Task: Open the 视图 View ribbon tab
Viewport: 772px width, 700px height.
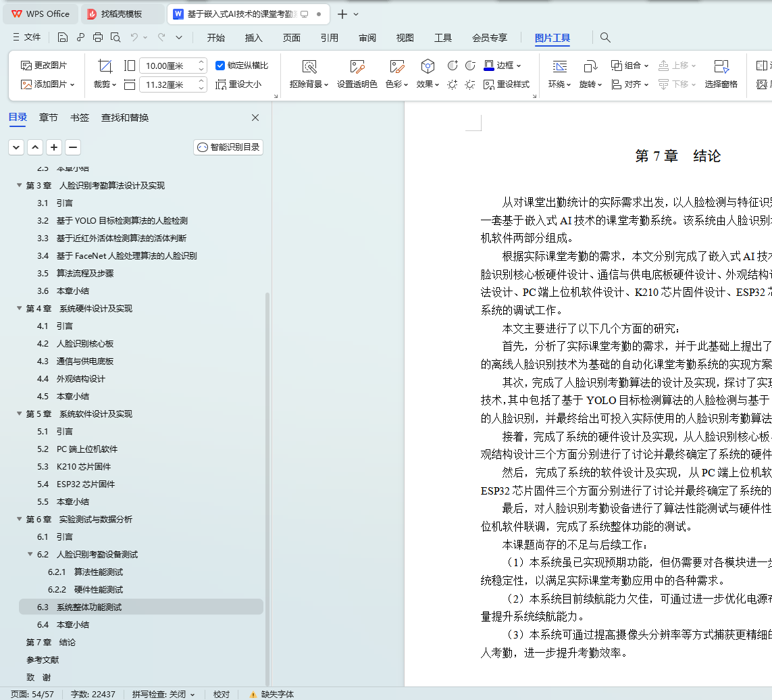Action: pyautogui.click(x=405, y=38)
